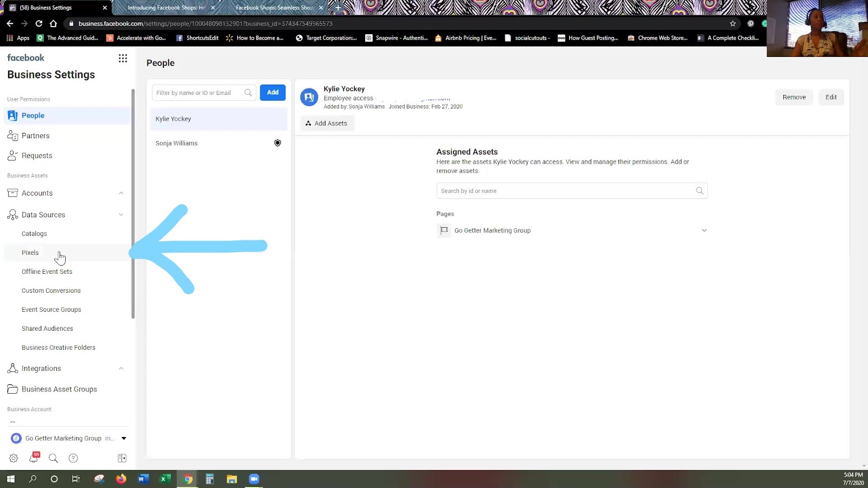Viewport: 868px width, 488px height.
Task: Click the search icon in Assigned Assets
Action: pyautogui.click(x=700, y=191)
